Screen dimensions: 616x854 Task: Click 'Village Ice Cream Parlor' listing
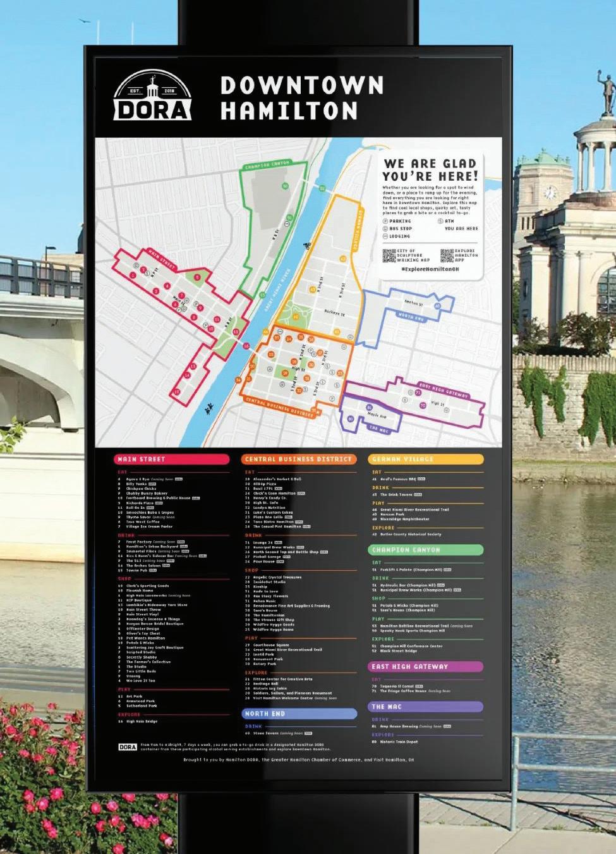point(149,527)
